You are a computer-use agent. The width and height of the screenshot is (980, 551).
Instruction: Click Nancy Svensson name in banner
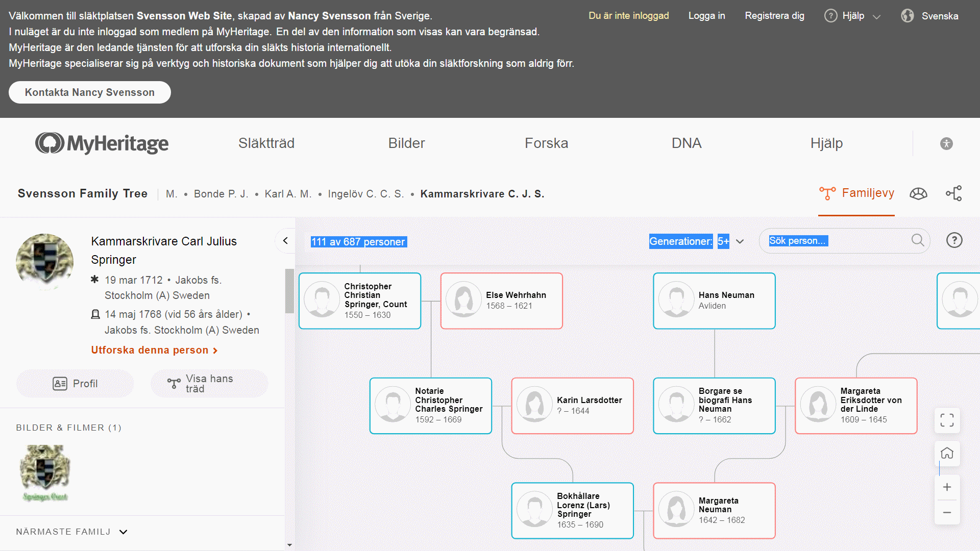pos(330,16)
